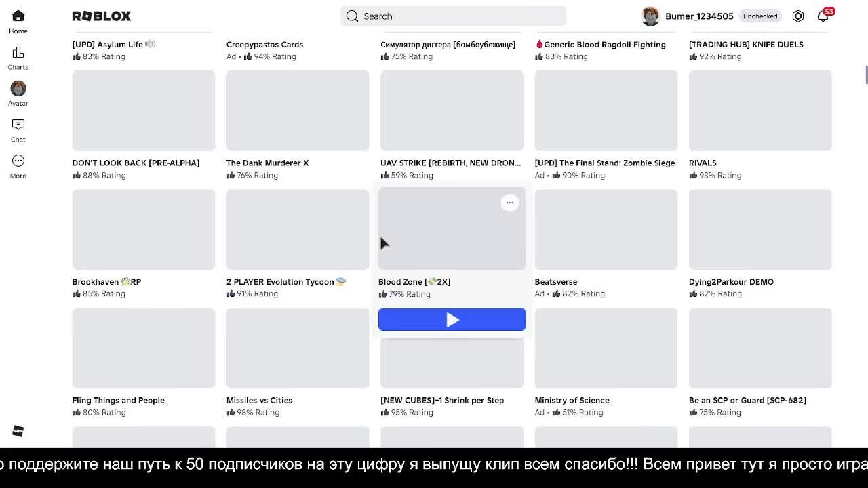
Task: Click the Missiles vs Cities title
Action: 259,401
